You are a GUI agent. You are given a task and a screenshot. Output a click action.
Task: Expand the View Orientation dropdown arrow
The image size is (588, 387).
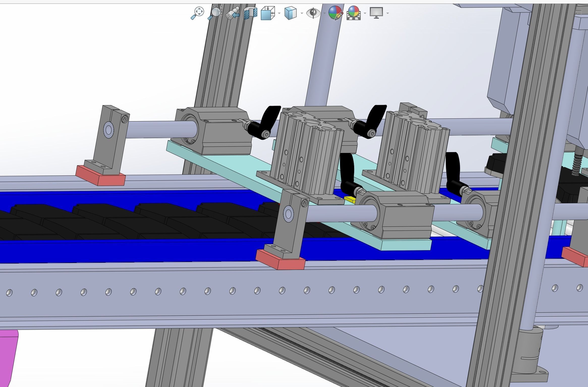tap(279, 13)
